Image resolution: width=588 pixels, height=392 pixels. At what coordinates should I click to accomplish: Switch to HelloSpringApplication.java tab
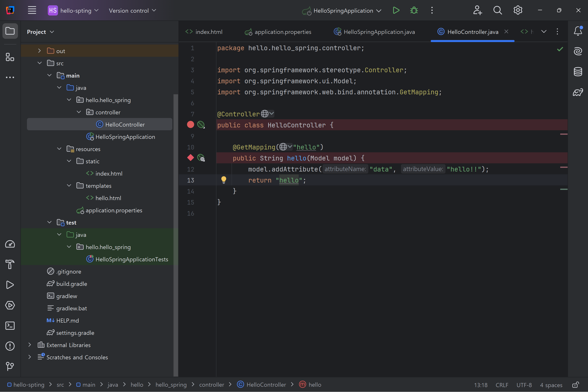(374, 32)
